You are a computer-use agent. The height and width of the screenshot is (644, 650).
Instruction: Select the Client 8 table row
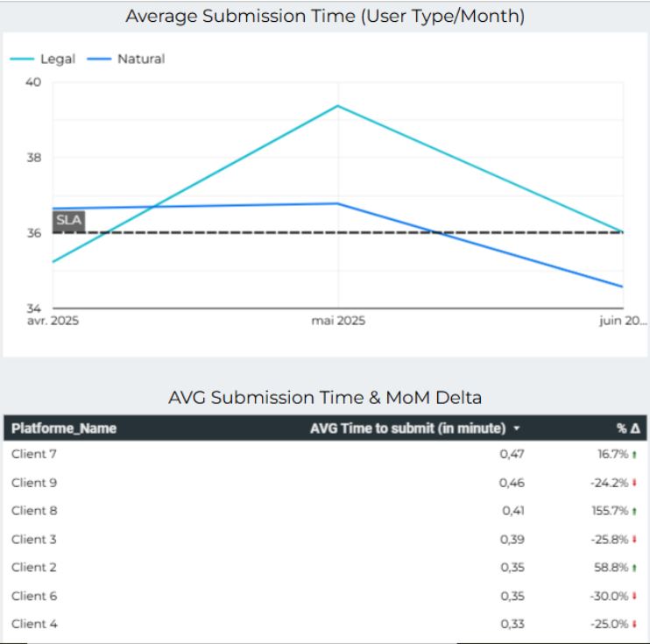coord(263,511)
